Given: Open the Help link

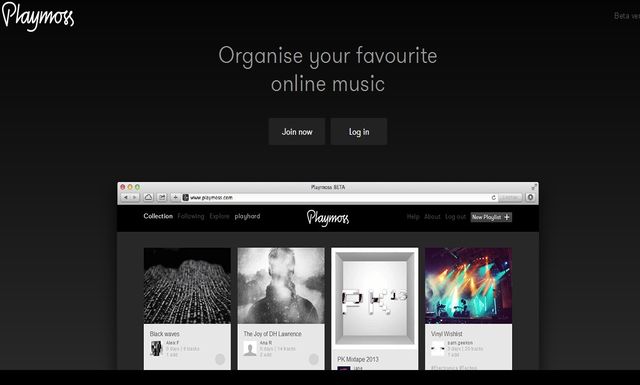Looking at the screenshot, I should click(413, 217).
